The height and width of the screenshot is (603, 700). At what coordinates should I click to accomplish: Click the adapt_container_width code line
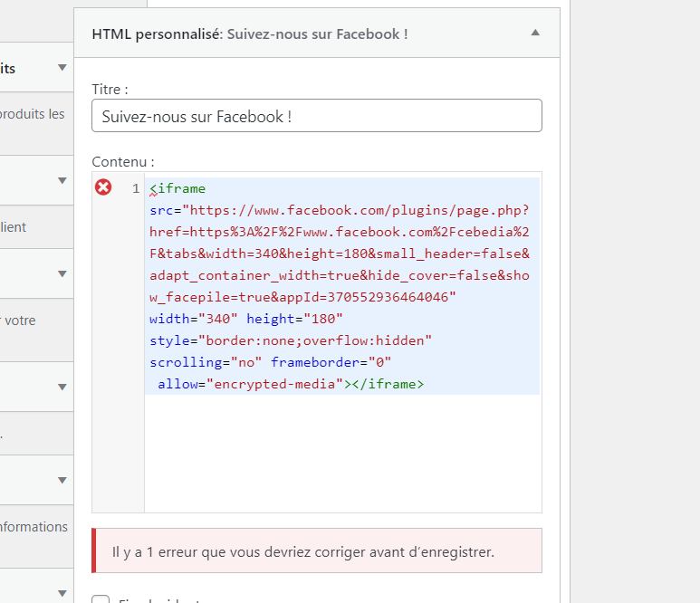tap(340, 275)
